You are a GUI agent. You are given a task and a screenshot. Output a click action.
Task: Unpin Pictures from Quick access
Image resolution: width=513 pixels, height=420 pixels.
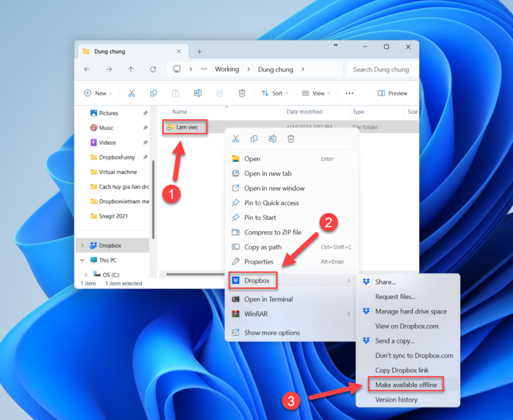pos(145,113)
